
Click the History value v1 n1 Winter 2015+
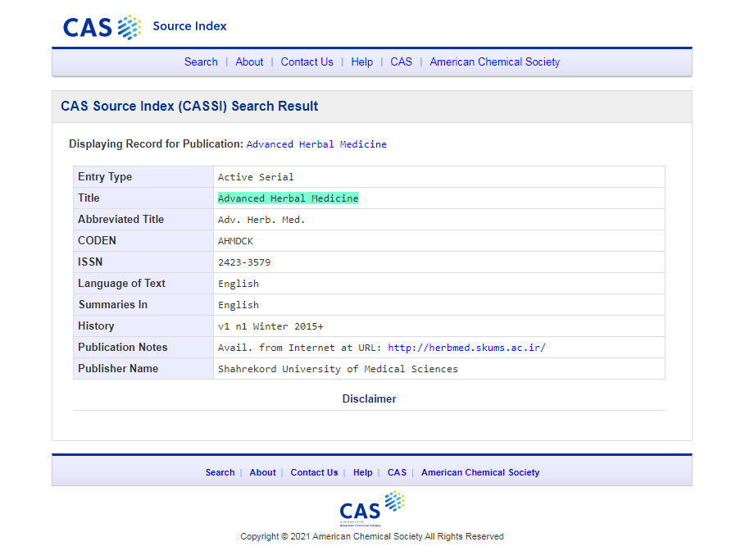pyautogui.click(x=270, y=326)
